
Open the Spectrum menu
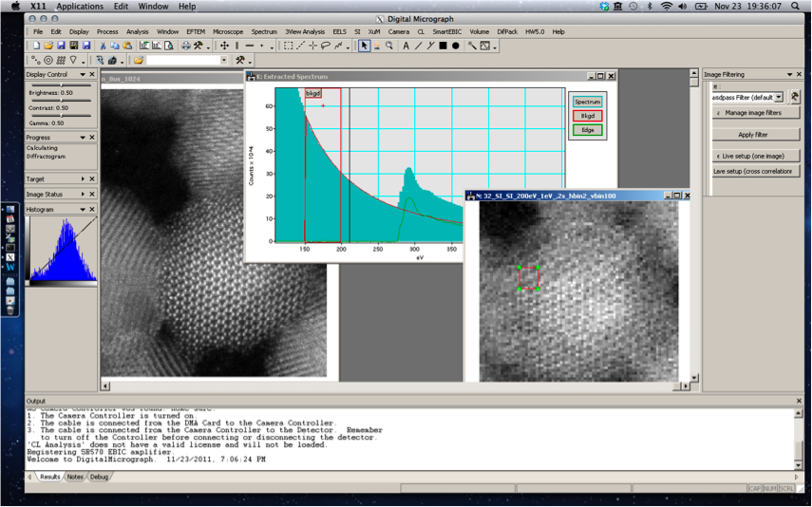(x=264, y=31)
